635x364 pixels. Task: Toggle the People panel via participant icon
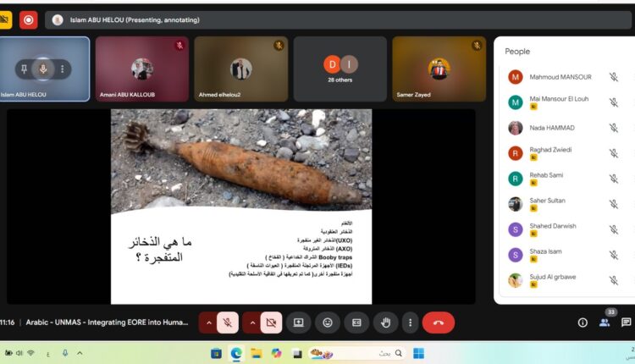(x=605, y=323)
